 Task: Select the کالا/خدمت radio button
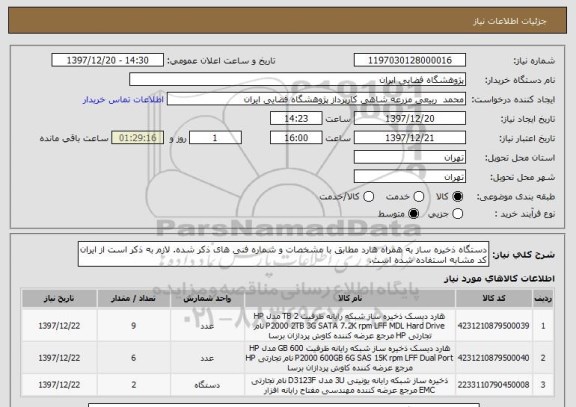tap(368, 197)
